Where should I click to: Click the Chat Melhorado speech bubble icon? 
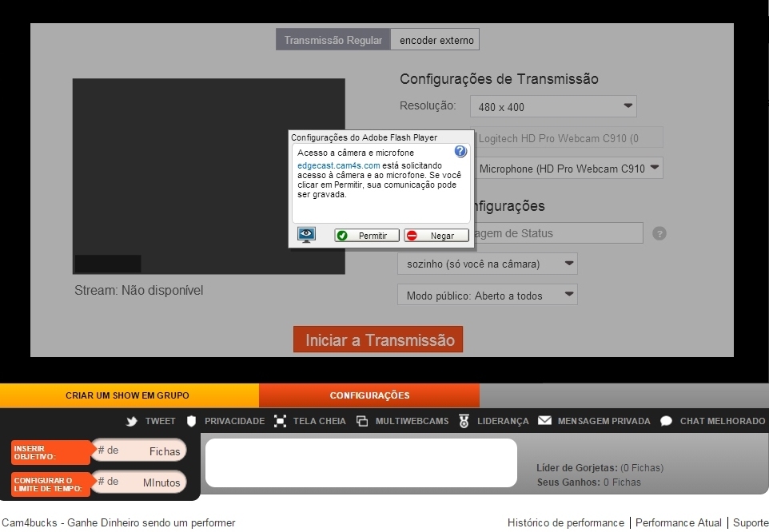(x=666, y=421)
